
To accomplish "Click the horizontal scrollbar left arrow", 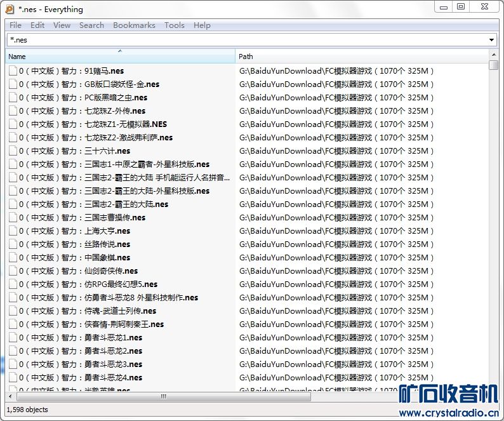I will (10, 396).
